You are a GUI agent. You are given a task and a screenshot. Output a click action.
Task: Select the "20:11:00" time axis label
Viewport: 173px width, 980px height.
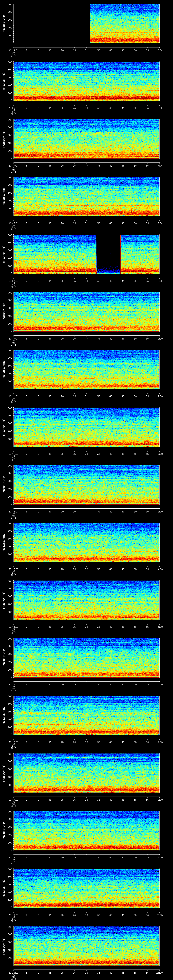click(x=13, y=454)
